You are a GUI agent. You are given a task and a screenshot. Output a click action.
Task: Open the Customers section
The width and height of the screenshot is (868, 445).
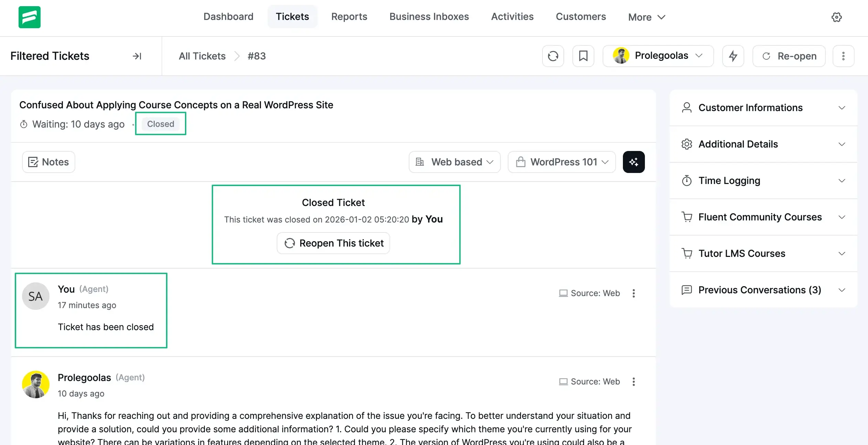pyautogui.click(x=581, y=17)
